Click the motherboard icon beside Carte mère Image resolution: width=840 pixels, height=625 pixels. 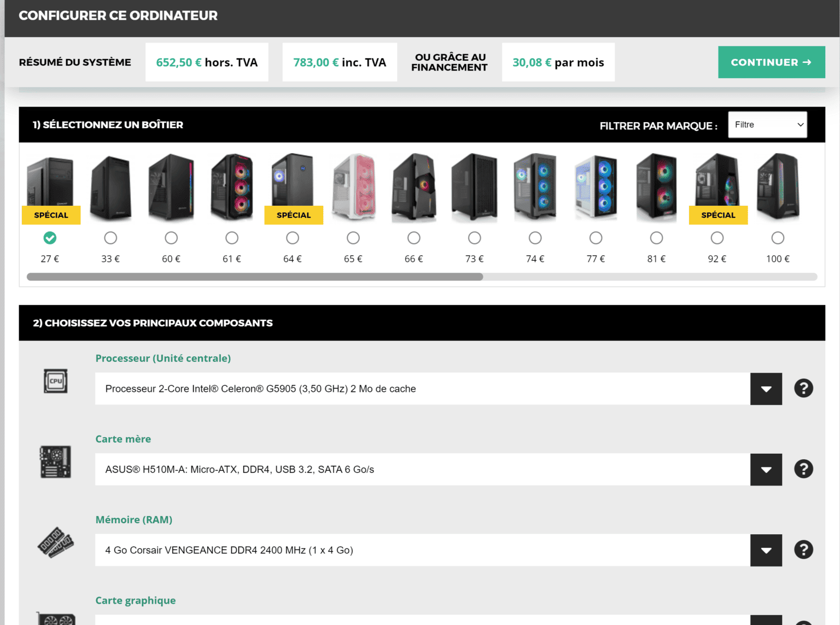(55, 462)
